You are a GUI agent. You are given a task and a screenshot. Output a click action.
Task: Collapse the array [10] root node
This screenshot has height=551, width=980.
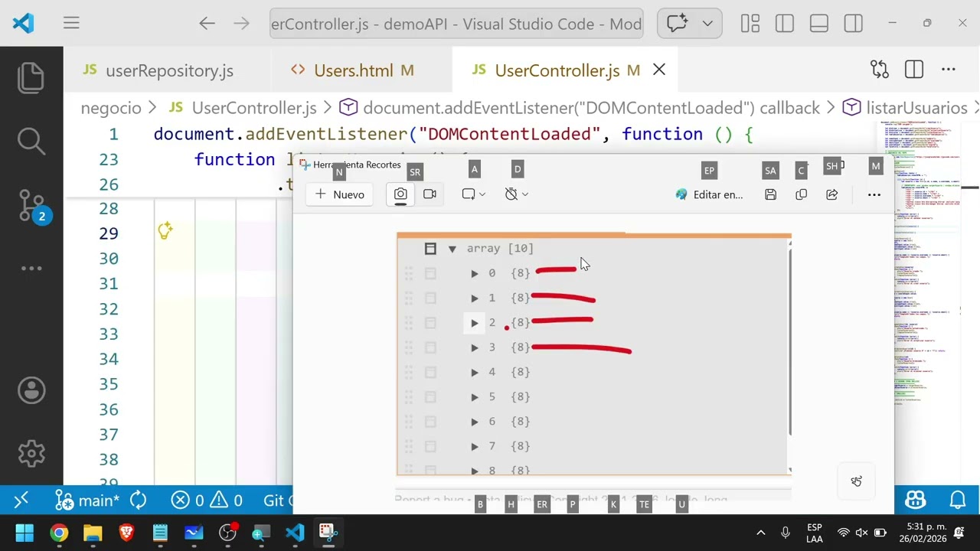coord(452,249)
